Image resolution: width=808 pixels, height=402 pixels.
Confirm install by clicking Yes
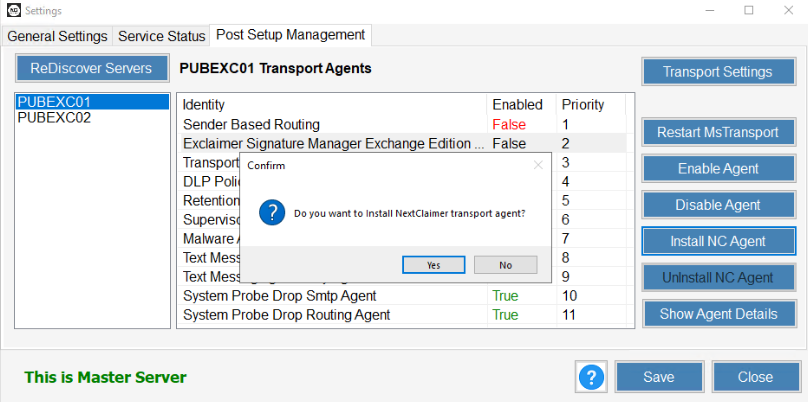point(433,265)
